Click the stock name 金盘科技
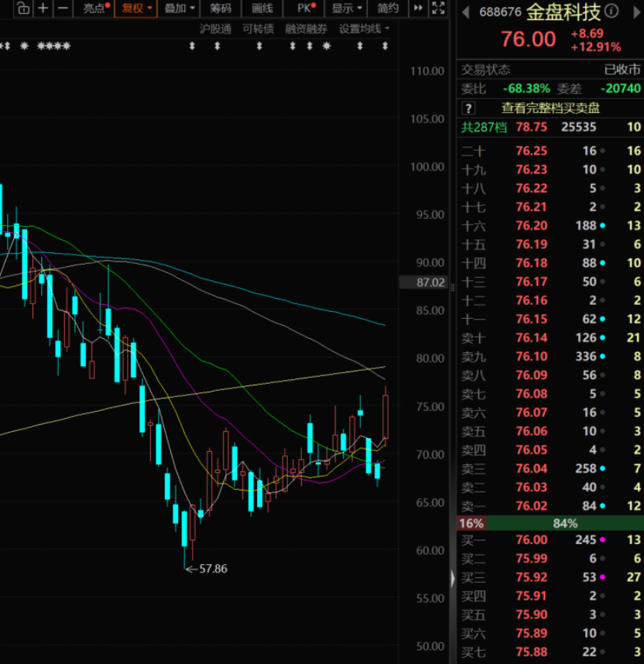 [x=563, y=12]
